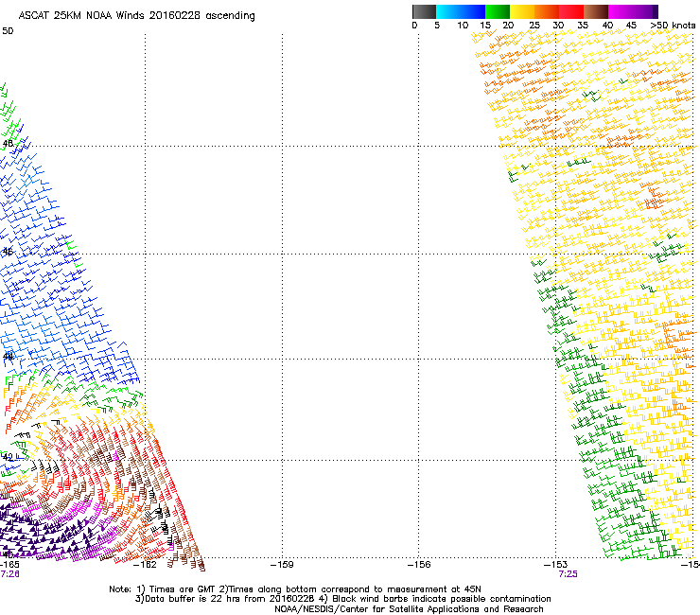Click the title 'ASCAT 25KM NOAA Winds 20160228 ascending'

(x=136, y=16)
